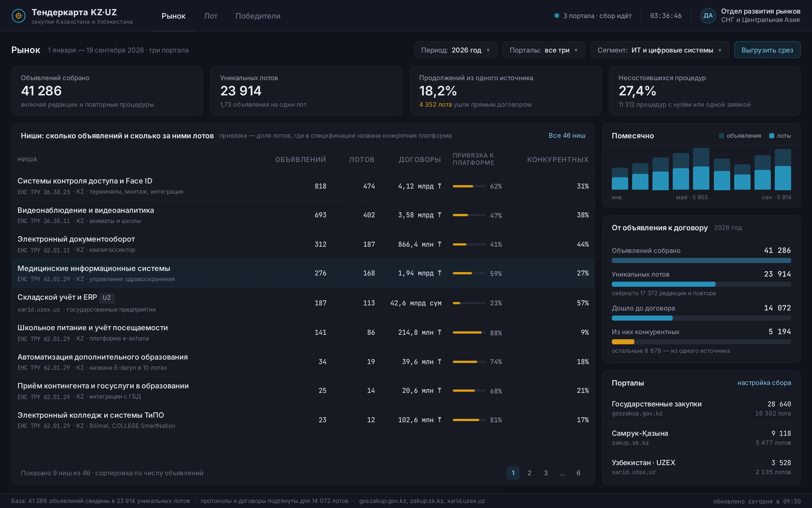Open the Электронный документооборот row
812x508 pixels.
303,244
